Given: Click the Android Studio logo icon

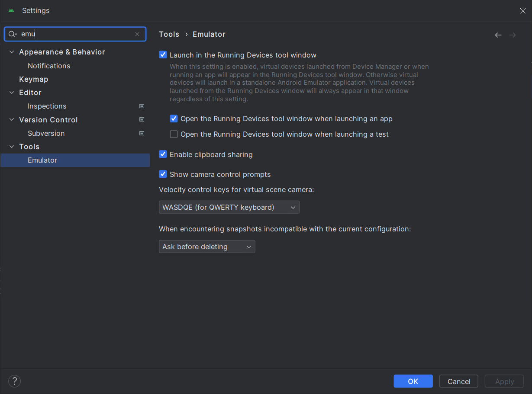Looking at the screenshot, I should [x=11, y=10].
